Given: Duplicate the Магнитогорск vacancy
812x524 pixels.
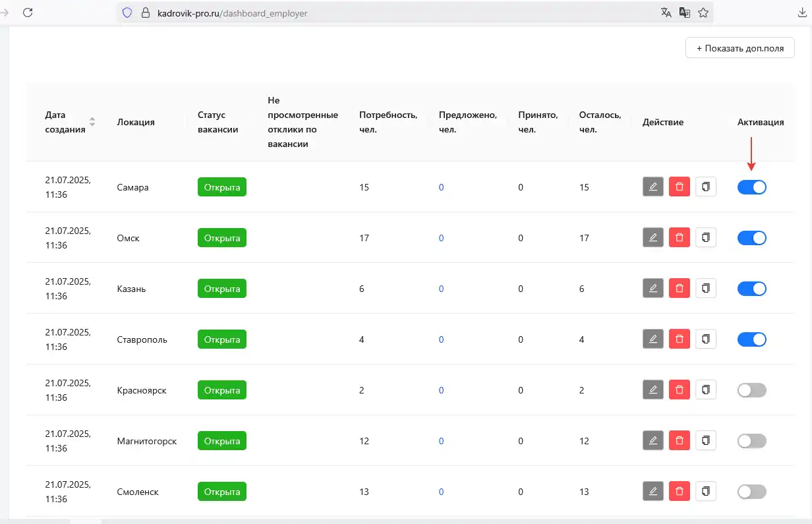Looking at the screenshot, I should (x=705, y=441).
